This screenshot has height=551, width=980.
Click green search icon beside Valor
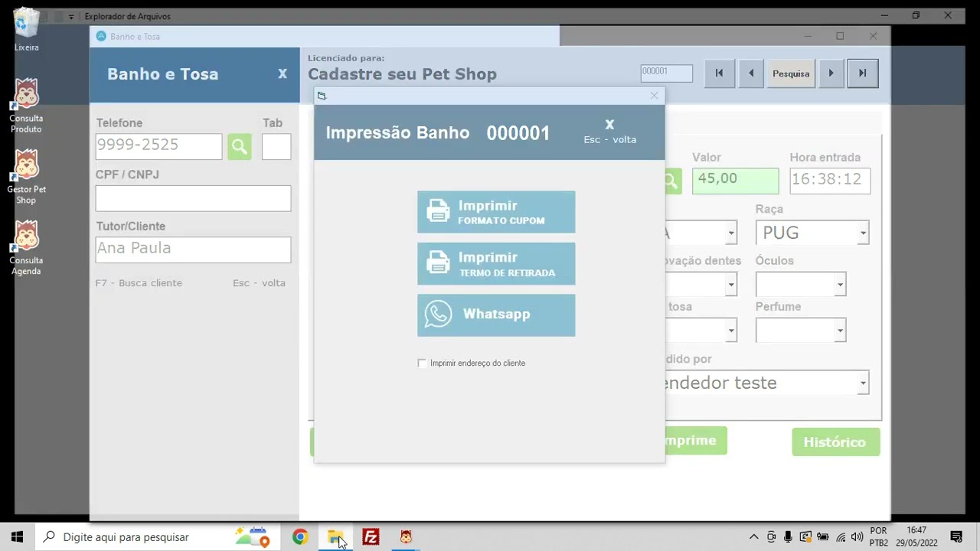[x=672, y=181]
